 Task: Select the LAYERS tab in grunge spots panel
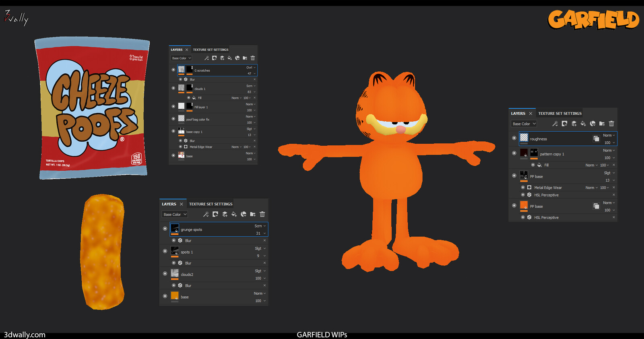tap(169, 204)
